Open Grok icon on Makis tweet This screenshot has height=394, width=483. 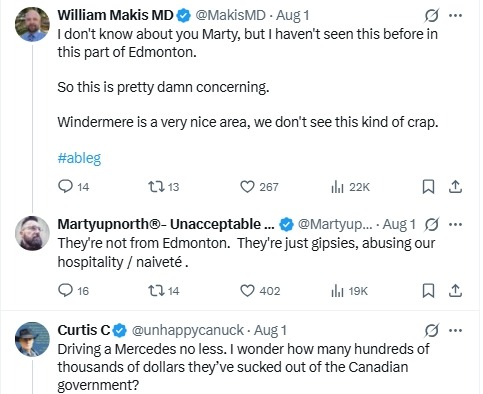(x=432, y=15)
